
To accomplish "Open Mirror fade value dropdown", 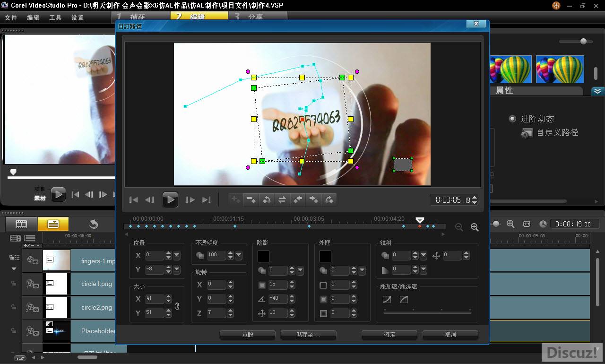I will click(x=423, y=269).
